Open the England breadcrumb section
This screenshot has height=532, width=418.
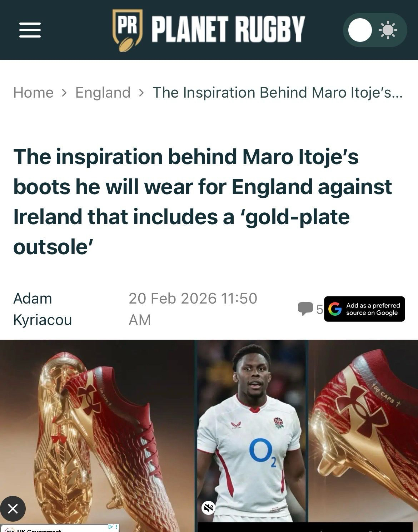point(103,93)
